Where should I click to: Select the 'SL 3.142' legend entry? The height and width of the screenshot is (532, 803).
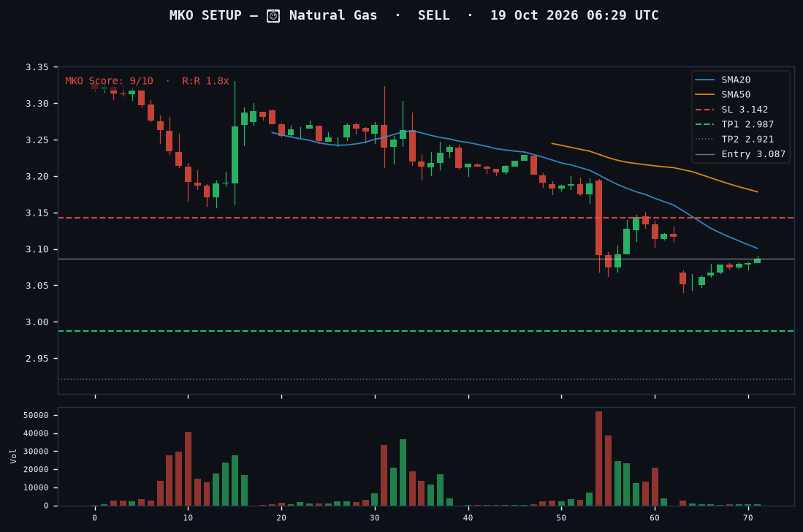coord(731,109)
